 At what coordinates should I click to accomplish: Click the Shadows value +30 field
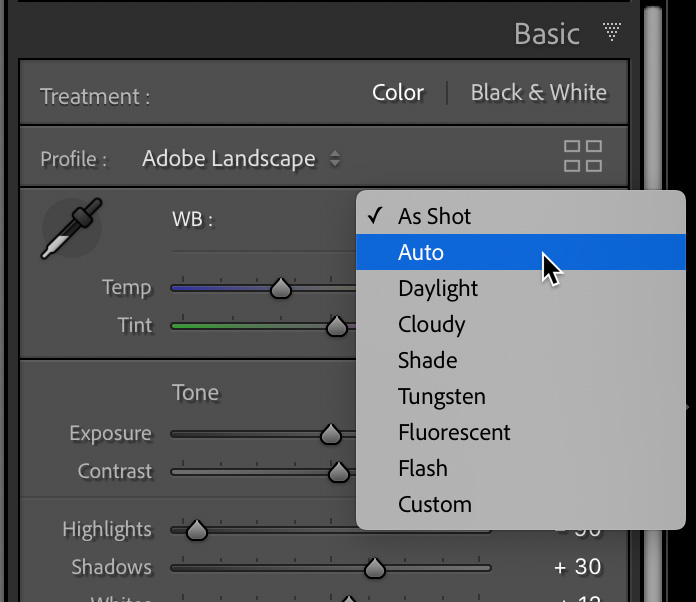tap(577, 567)
